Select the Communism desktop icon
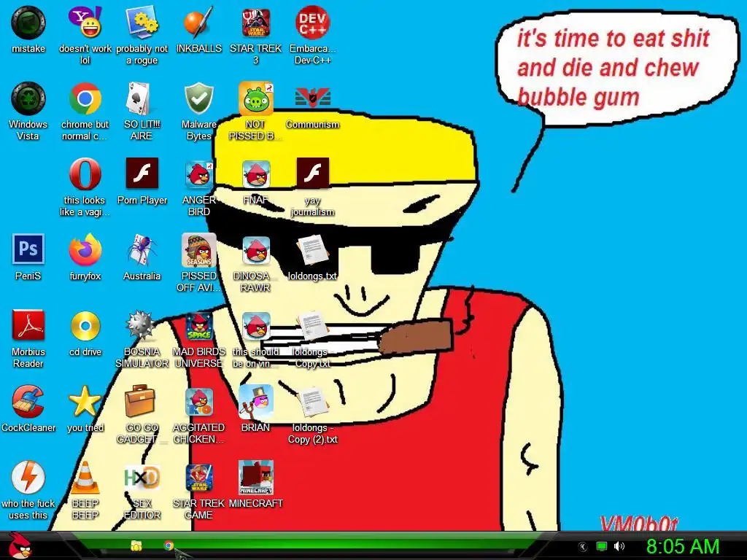Screen dimensions: 747x560 (x=312, y=98)
